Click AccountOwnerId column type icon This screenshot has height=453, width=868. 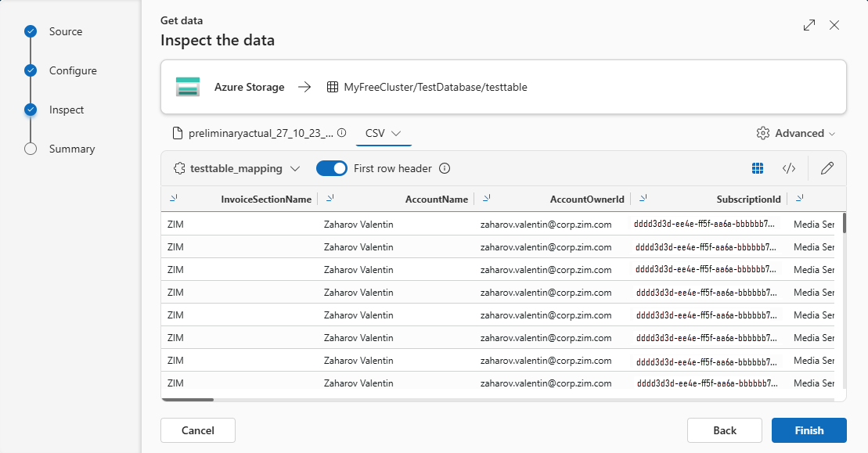tap(487, 199)
